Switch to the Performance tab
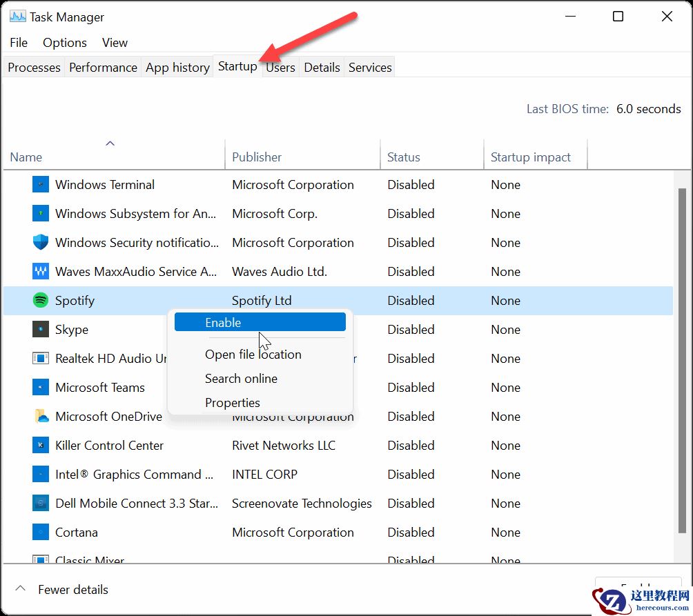The image size is (693, 616). [x=103, y=67]
